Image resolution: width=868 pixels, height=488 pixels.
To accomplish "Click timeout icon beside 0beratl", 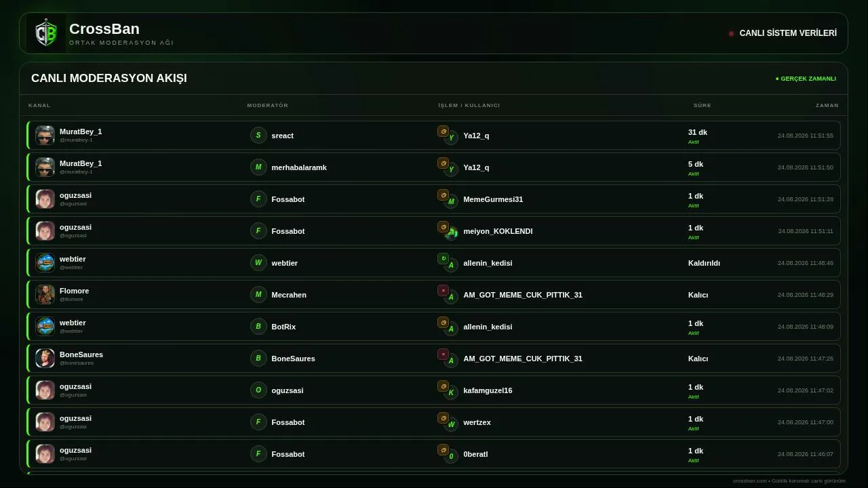I will pyautogui.click(x=443, y=450).
